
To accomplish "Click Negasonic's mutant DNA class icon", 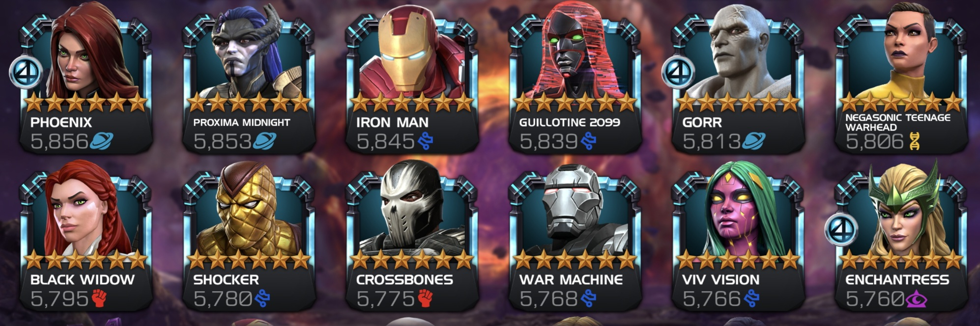I will click(x=914, y=141).
